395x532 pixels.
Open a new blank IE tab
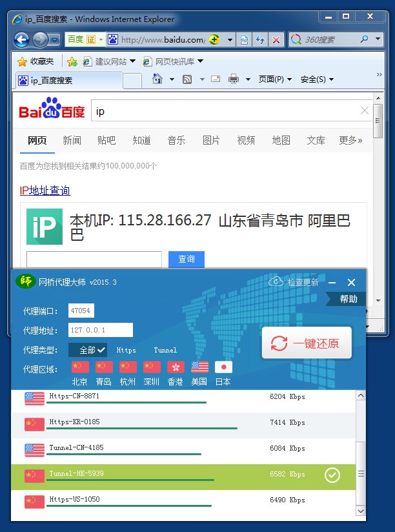132,81
